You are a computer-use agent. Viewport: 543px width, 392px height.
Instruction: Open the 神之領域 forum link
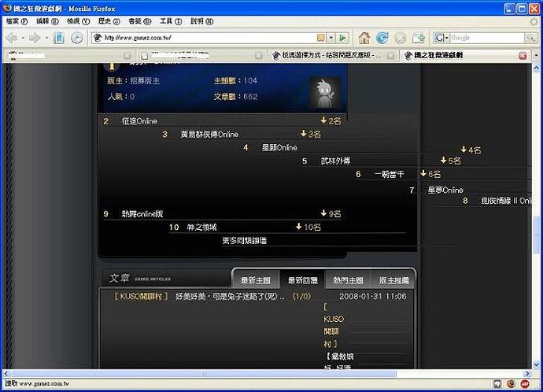pyautogui.click(x=201, y=227)
